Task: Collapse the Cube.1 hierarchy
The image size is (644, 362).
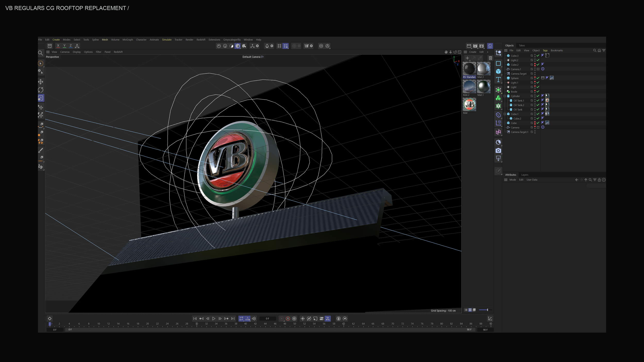Action: click(505, 114)
